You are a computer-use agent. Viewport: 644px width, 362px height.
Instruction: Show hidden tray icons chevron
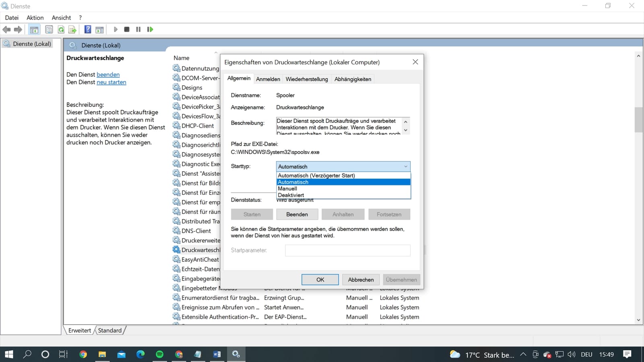coord(523,354)
